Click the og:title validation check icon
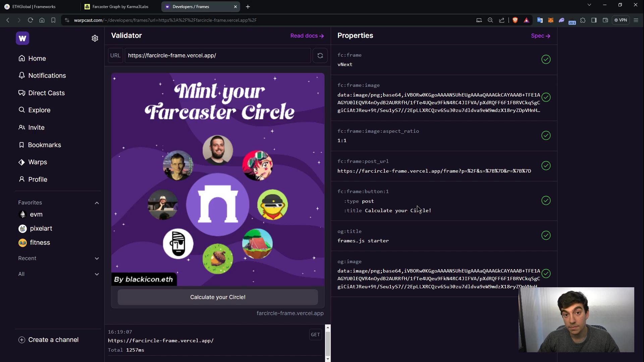This screenshot has width=644, height=362. coord(546,235)
